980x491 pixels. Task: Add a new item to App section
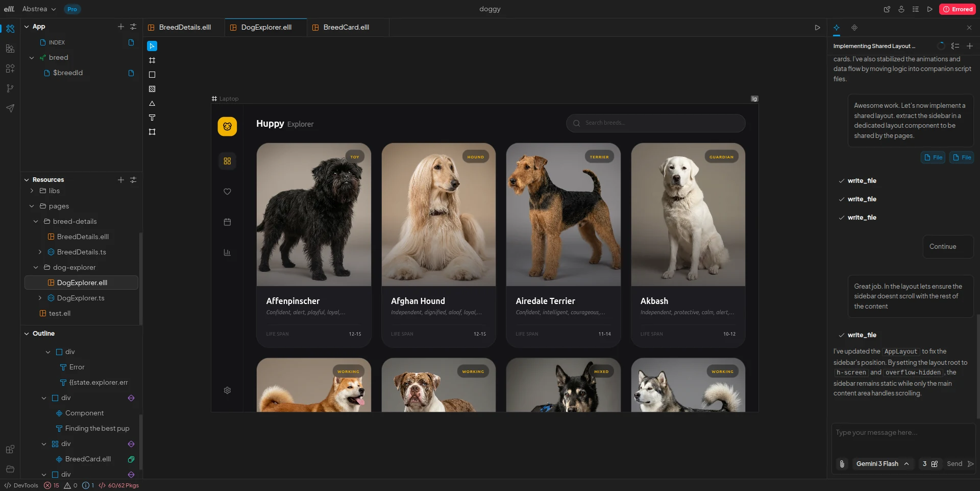click(121, 27)
